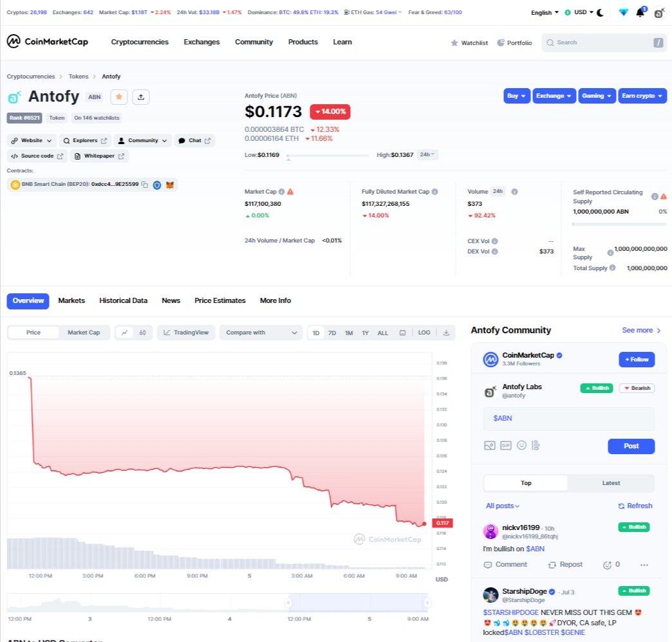Open notifications bell icon

tap(640, 12)
